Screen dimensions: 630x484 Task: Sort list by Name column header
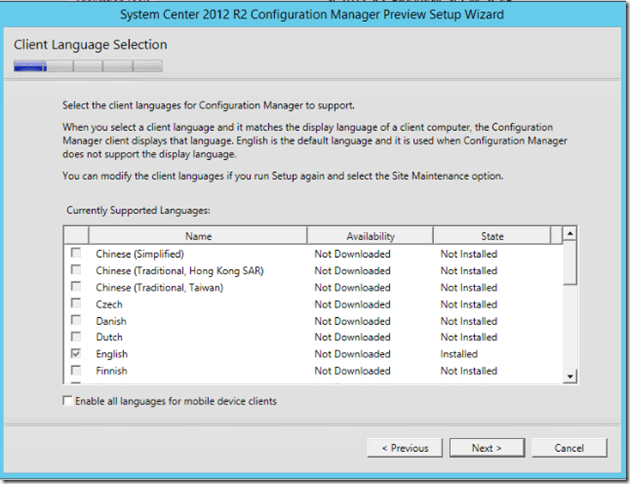(198, 236)
